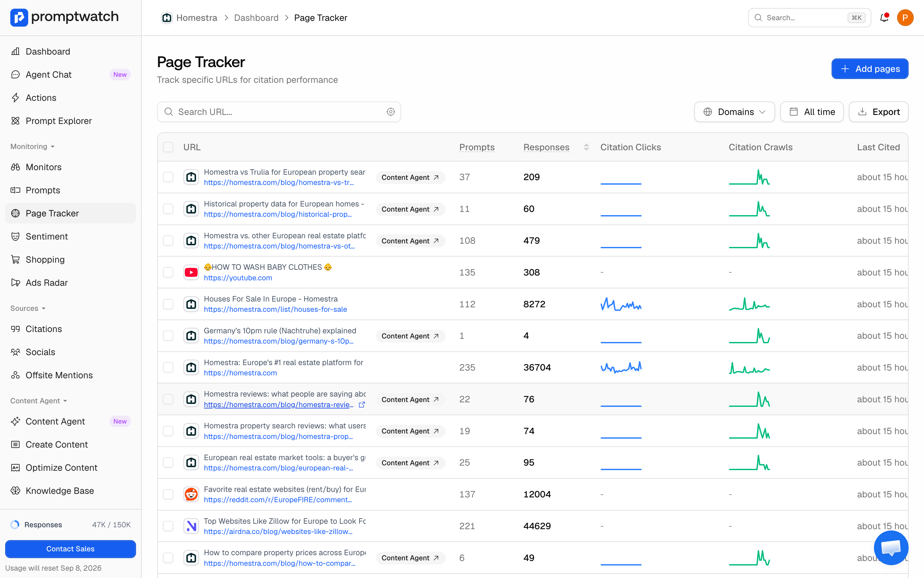Screen dimensions: 924x578
Task: Open Sentiment in the sidebar
Action: coord(71,236)
